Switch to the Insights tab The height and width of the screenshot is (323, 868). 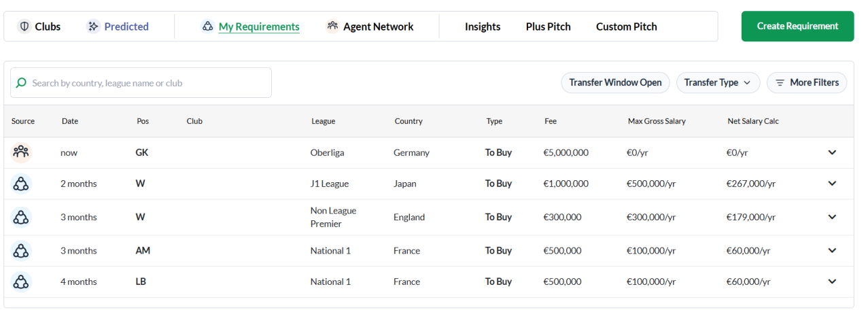(483, 27)
